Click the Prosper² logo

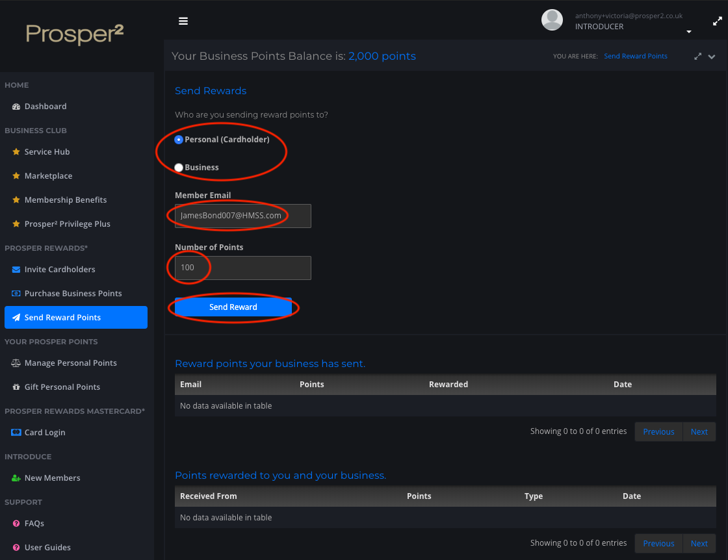75,34
